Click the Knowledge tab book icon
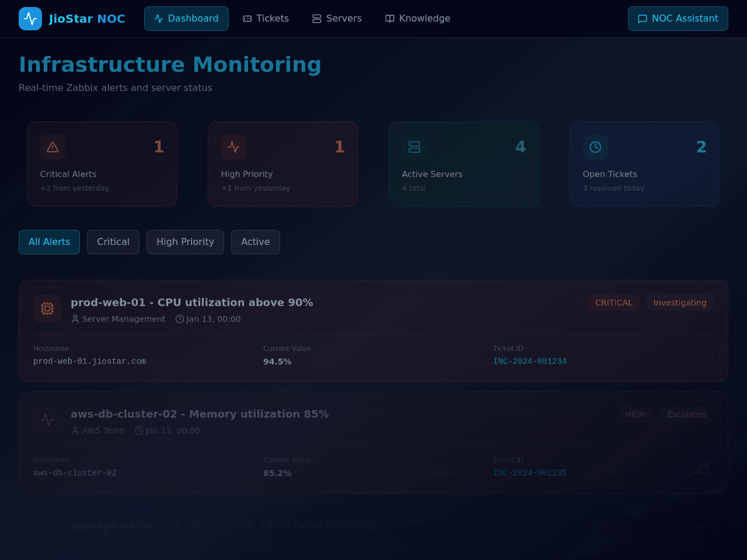 point(390,19)
